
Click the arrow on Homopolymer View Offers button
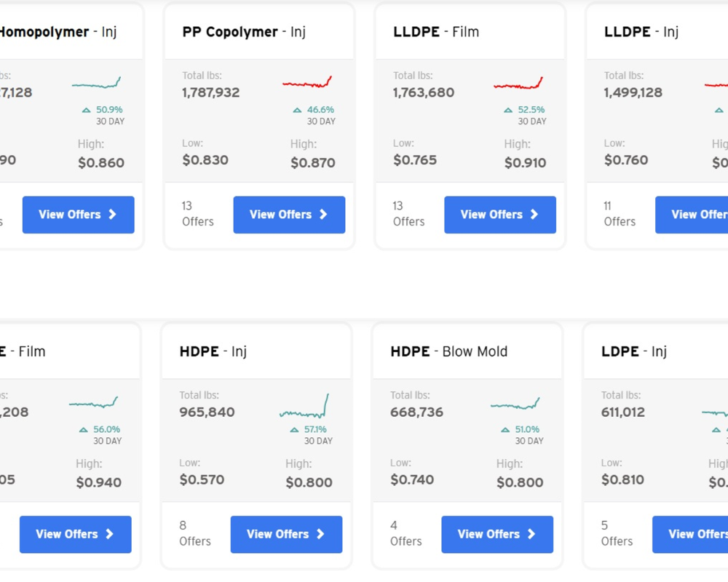pyautogui.click(x=113, y=215)
